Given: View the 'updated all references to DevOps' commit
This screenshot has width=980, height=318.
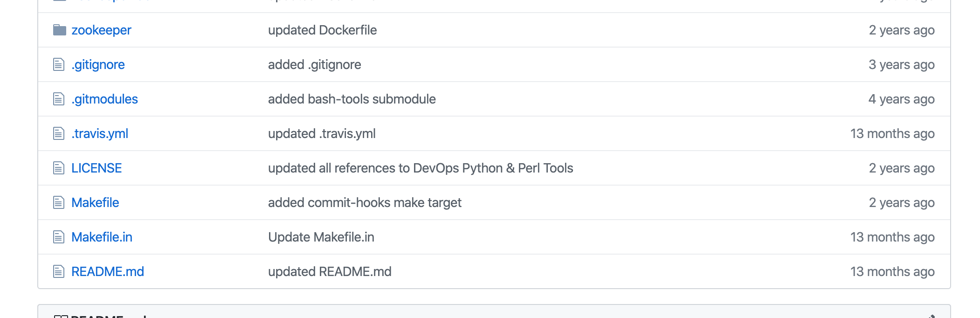Looking at the screenshot, I should pyautogui.click(x=421, y=168).
